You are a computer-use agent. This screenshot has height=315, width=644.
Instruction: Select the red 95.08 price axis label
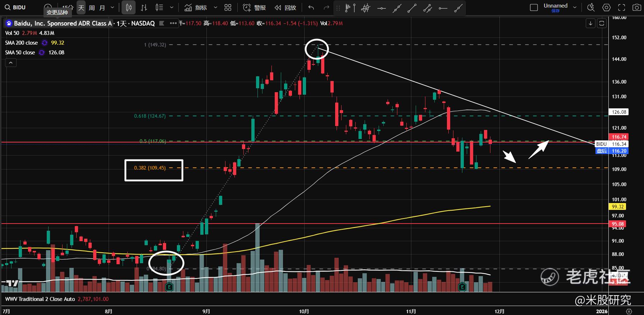pos(618,224)
